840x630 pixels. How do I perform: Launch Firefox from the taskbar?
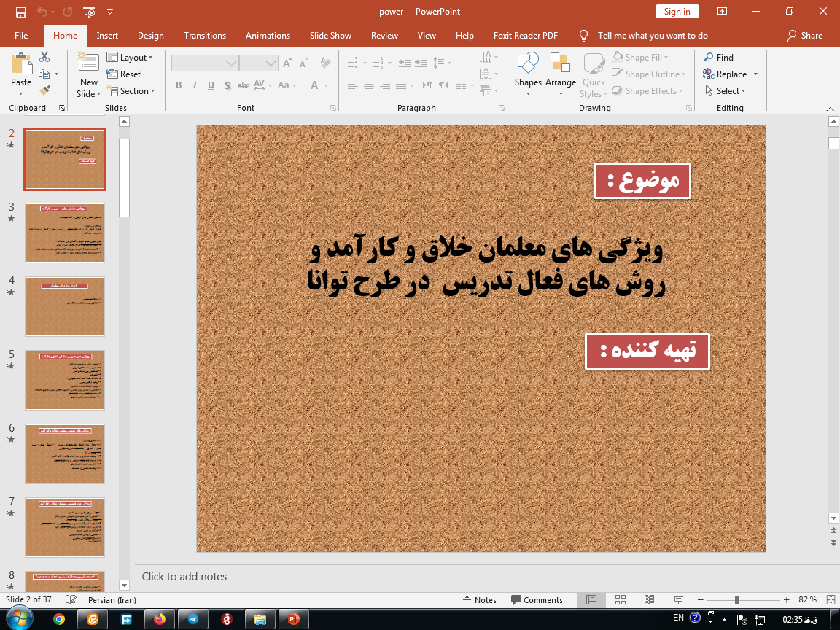pyautogui.click(x=160, y=619)
